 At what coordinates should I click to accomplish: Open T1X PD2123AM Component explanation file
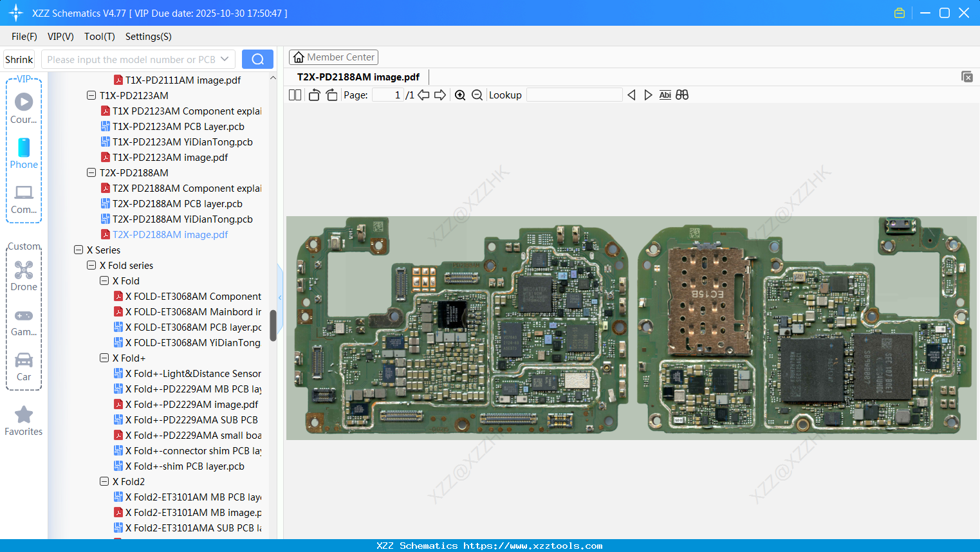coord(187,111)
